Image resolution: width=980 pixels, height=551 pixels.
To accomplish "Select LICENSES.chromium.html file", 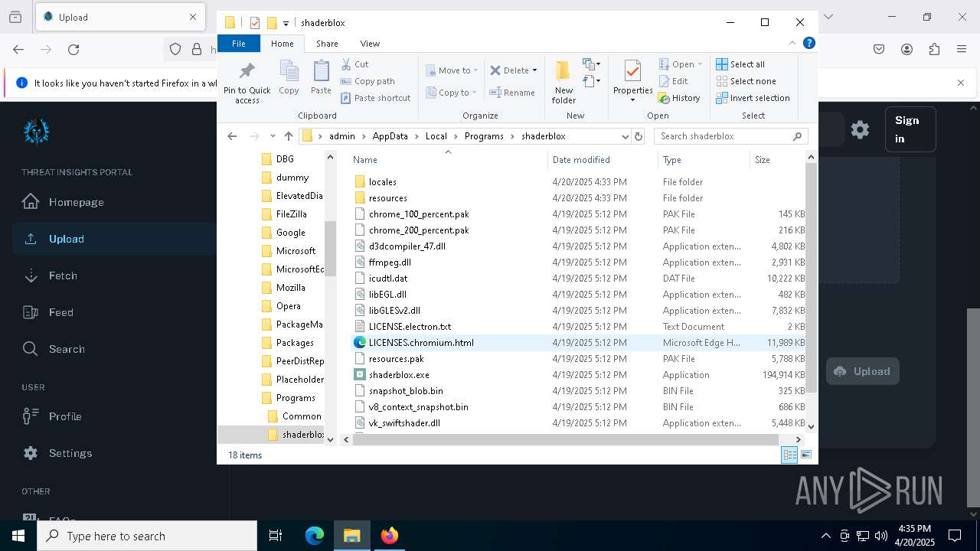I will click(421, 343).
